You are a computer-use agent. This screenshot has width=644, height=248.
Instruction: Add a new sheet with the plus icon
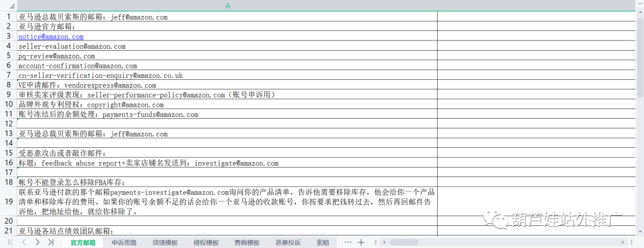tap(361, 242)
